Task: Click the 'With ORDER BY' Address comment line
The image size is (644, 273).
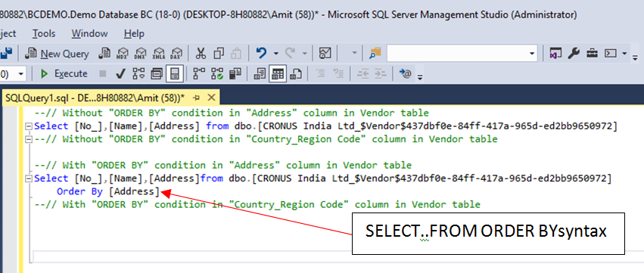Action: [x=222, y=165]
